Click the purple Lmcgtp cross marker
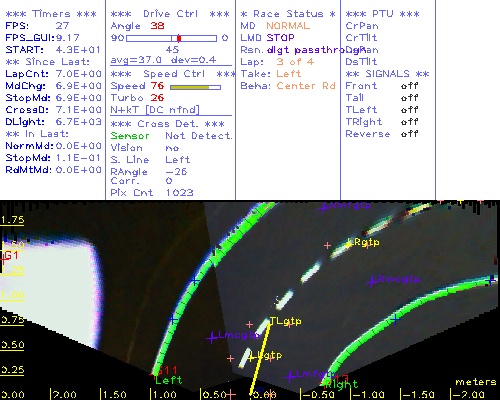 coord(212,338)
